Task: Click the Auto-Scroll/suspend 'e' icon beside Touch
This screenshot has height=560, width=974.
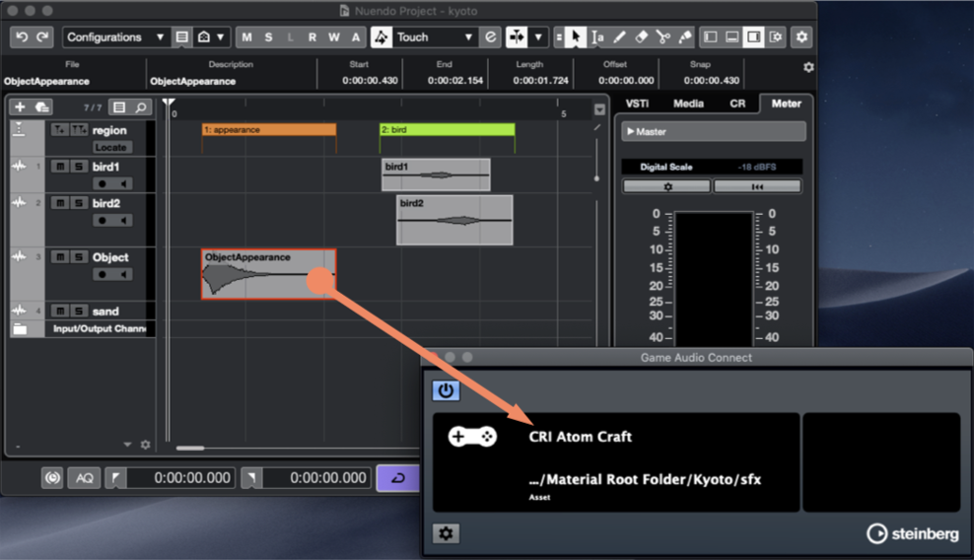Action: [x=491, y=37]
